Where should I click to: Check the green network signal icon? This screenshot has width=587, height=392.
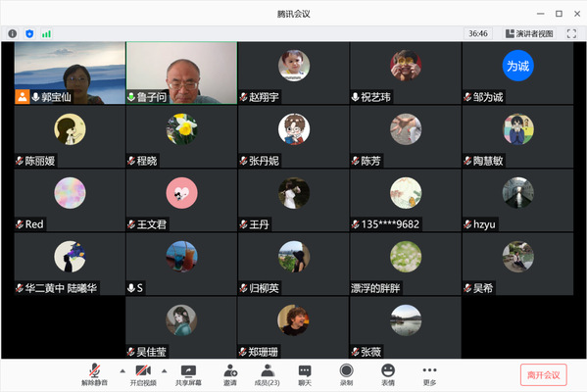click(x=46, y=34)
